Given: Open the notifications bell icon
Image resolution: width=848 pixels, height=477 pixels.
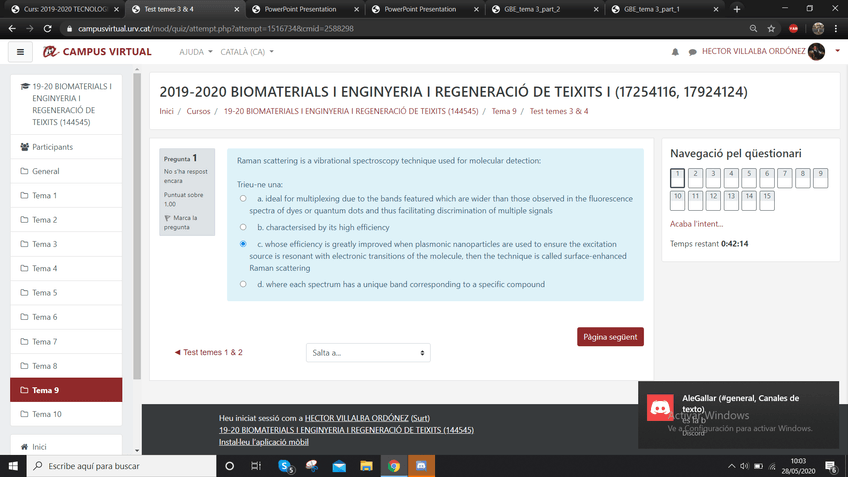Looking at the screenshot, I should 675,52.
